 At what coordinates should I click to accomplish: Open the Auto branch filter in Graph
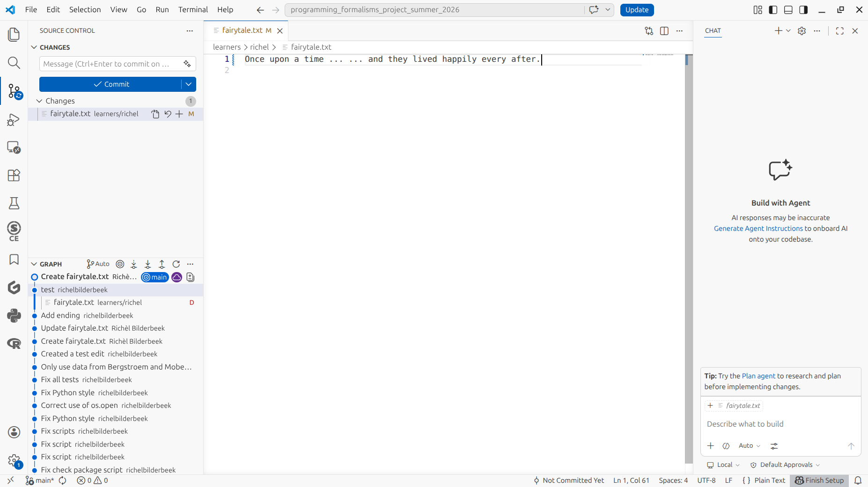[x=98, y=264]
